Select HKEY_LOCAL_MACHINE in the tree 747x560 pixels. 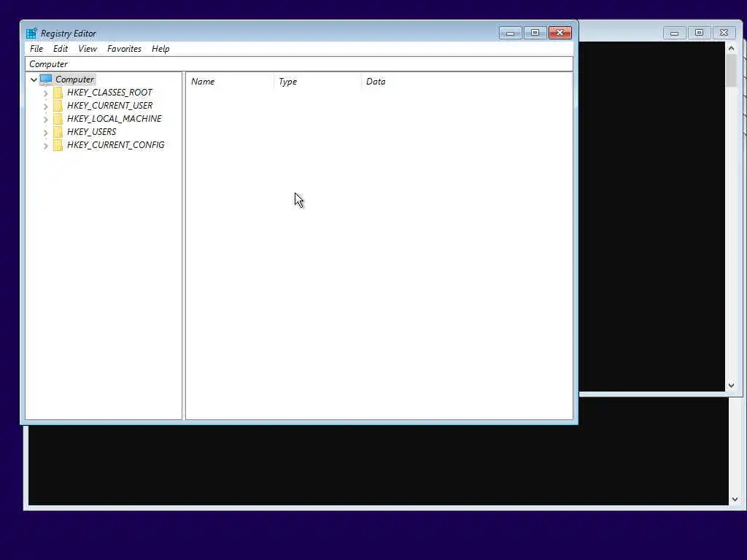tap(115, 119)
